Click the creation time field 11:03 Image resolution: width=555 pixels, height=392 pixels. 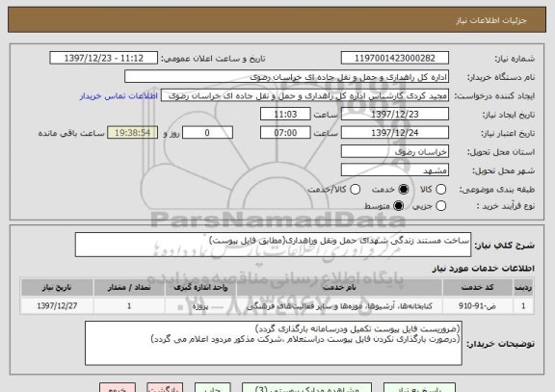(285, 115)
